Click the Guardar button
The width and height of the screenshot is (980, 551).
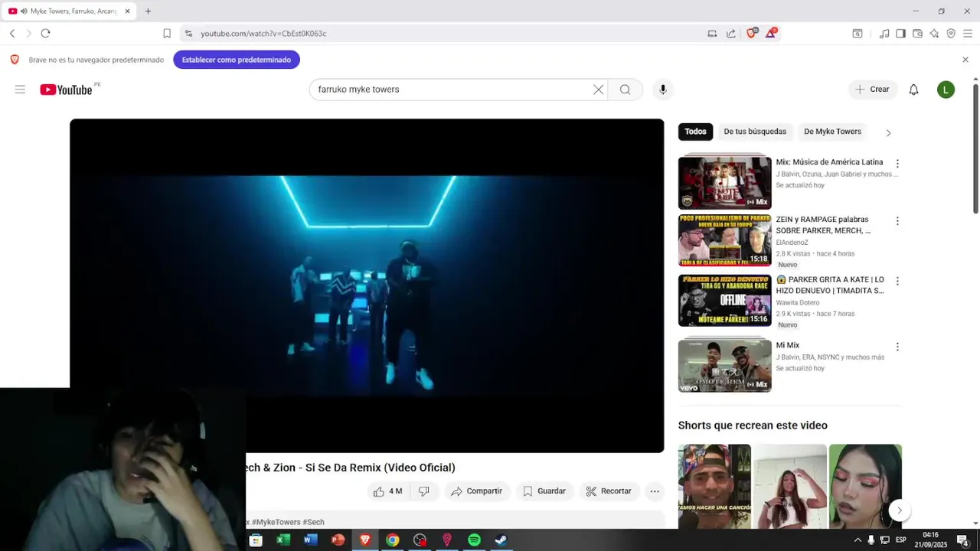pos(544,491)
